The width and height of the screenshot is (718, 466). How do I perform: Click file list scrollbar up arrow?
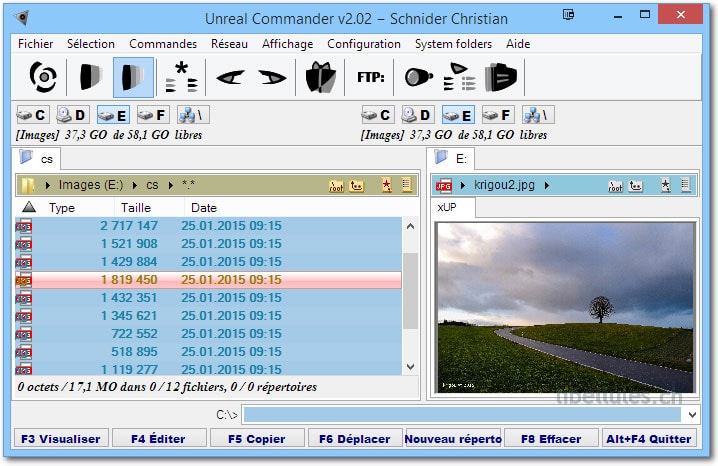[x=410, y=226]
